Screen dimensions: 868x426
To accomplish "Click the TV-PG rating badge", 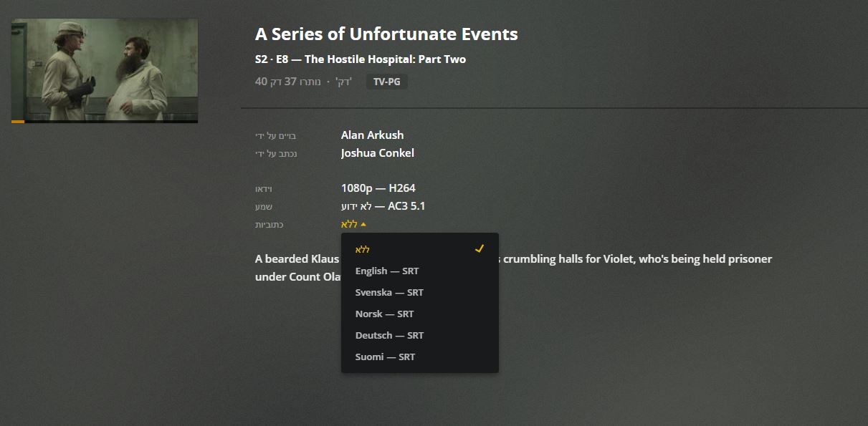I will (x=387, y=82).
